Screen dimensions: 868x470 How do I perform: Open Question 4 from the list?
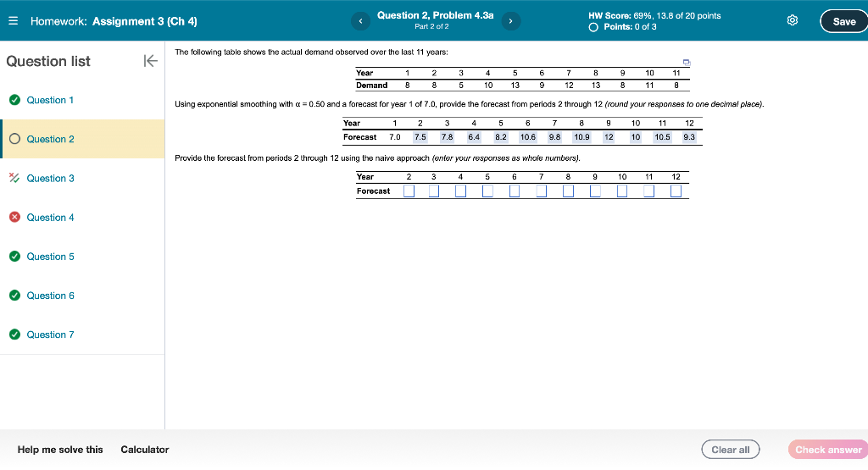(x=50, y=218)
